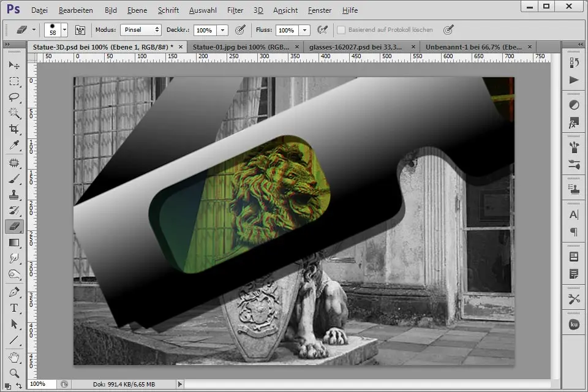
Task: Select the Clone Stamp tool
Action: 13,194
